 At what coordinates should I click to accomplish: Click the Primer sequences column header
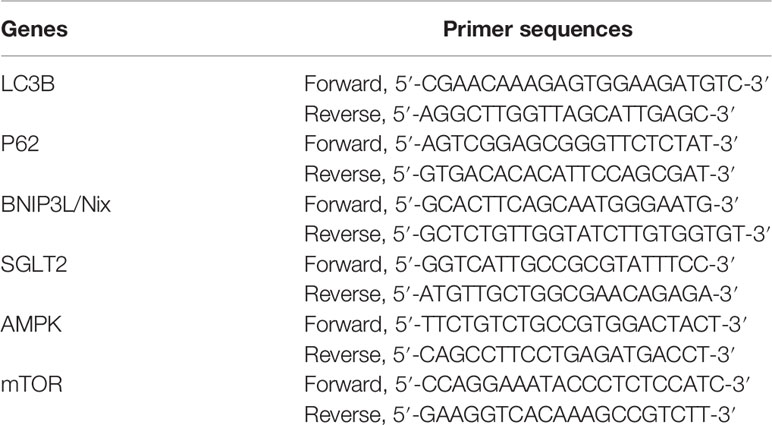tap(538, 29)
